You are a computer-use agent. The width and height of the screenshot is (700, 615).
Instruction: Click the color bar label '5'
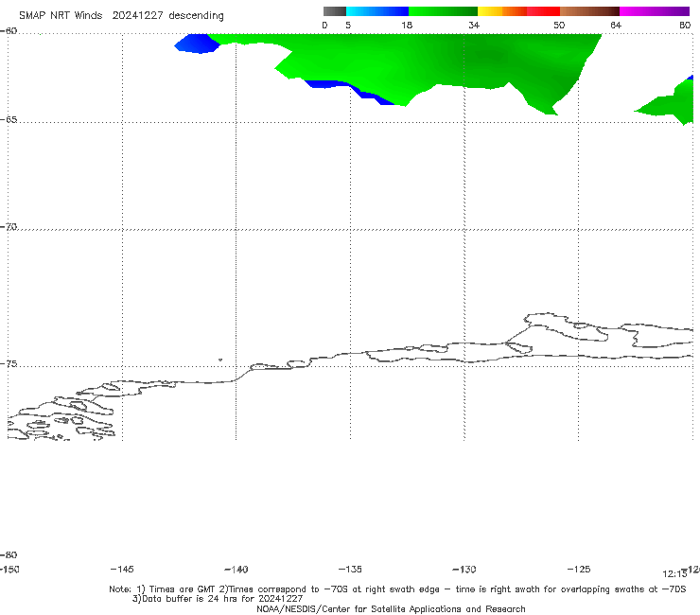(x=348, y=25)
